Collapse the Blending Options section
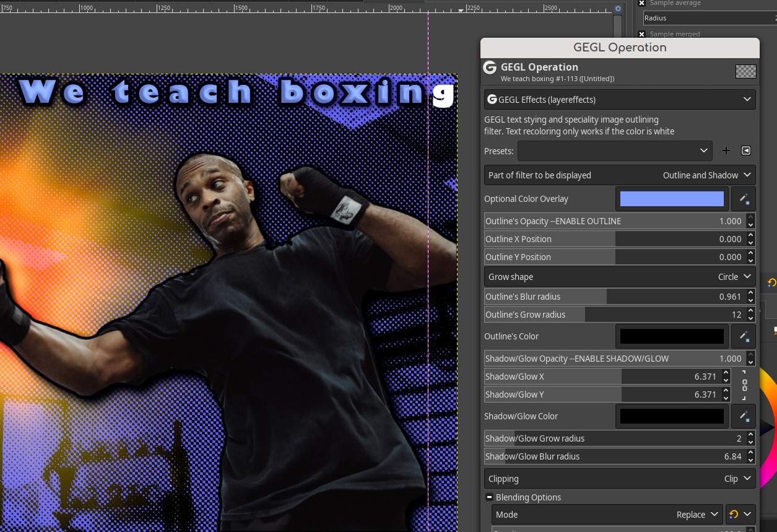The width and height of the screenshot is (777, 532). [489, 497]
